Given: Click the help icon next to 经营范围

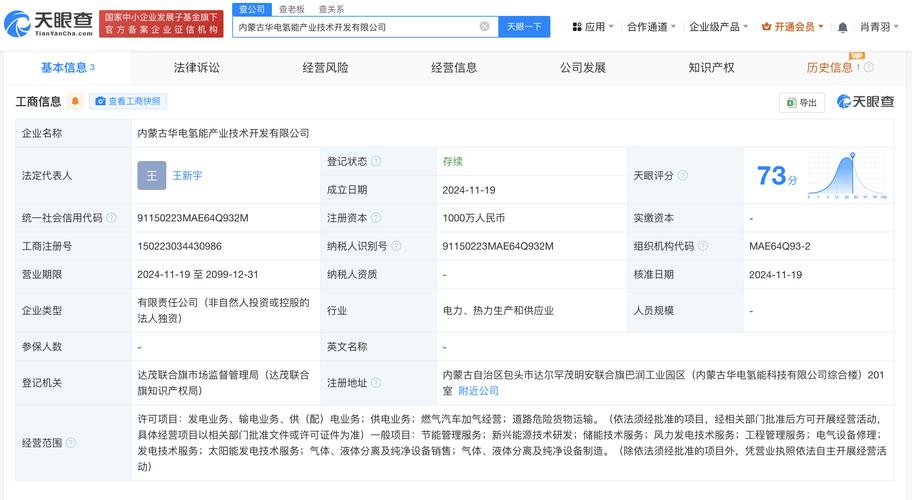Looking at the screenshot, I should point(71,442).
